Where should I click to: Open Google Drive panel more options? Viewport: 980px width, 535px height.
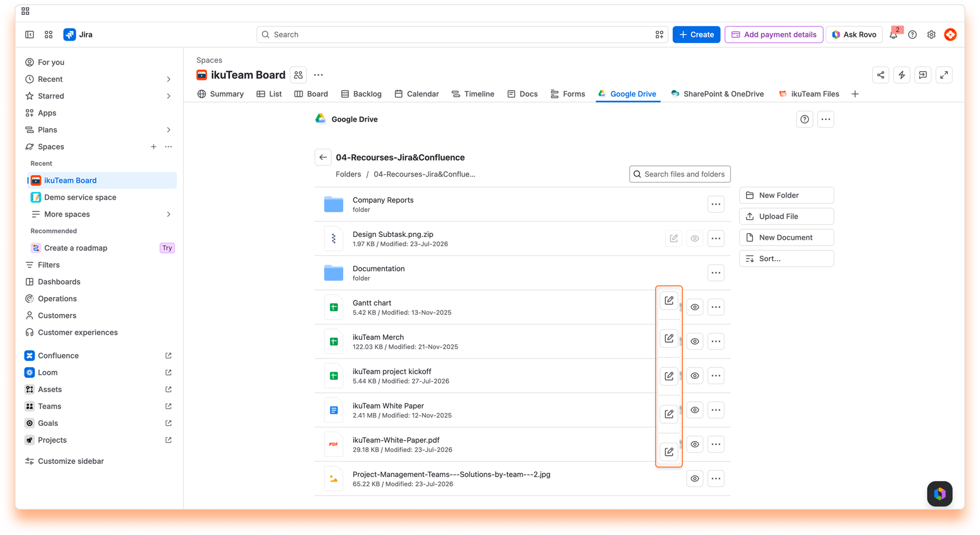click(826, 119)
